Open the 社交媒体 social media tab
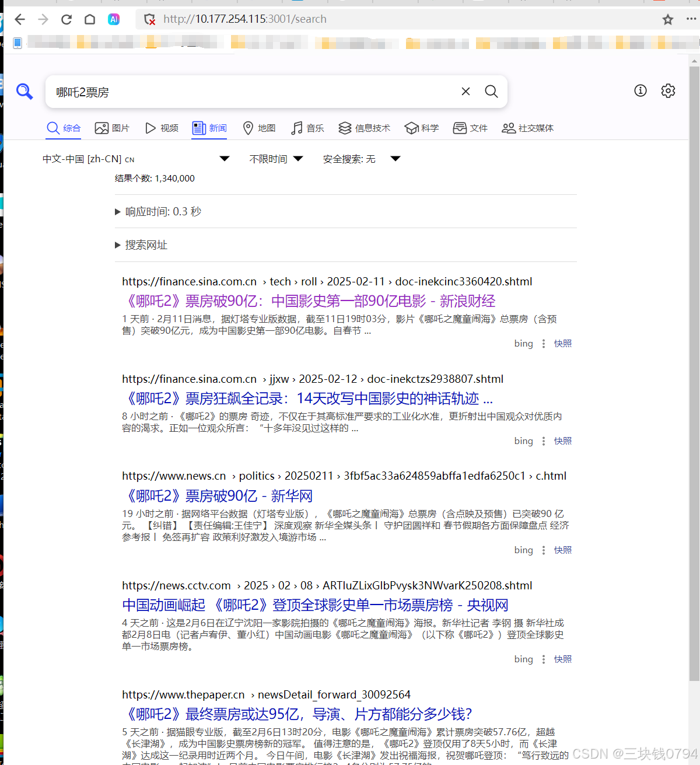700x765 pixels. tap(528, 128)
